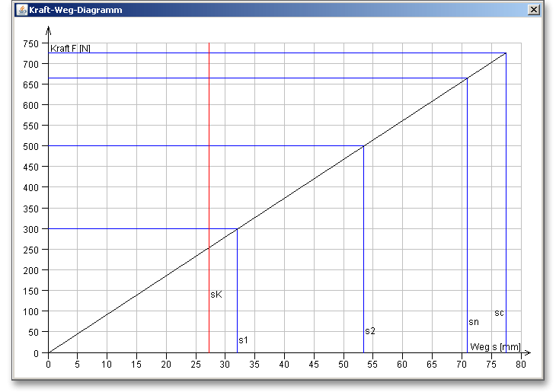
Task: Click the 40 tick label on the horizontal axis
Action: 284,365
